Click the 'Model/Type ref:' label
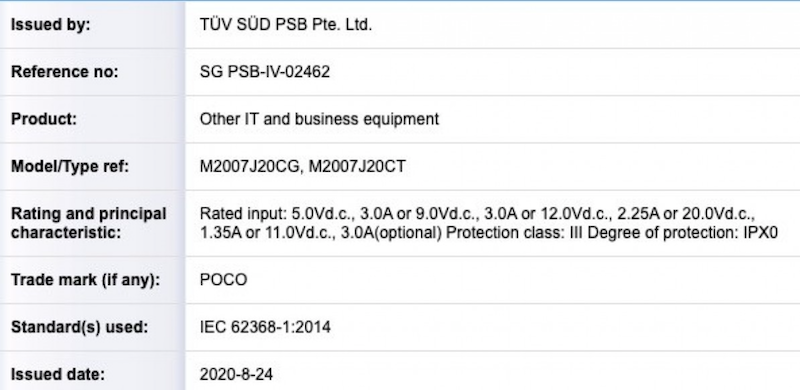Image resolution: width=800 pixels, height=390 pixels. (x=70, y=166)
